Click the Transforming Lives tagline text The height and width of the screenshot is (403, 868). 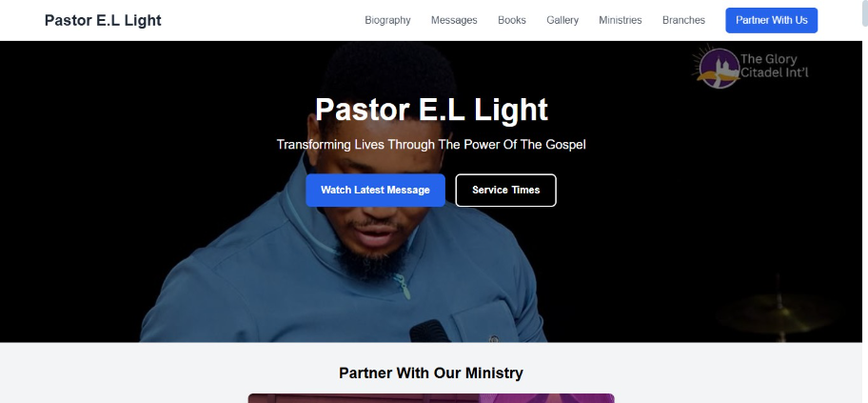click(x=431, y=145)
